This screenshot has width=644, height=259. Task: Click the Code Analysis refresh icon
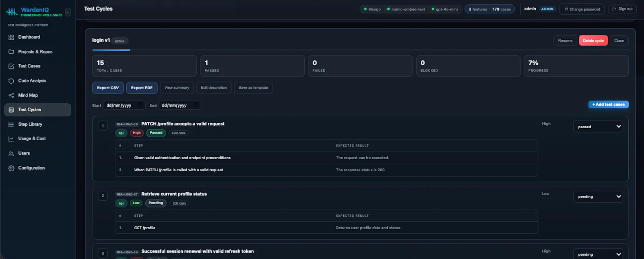tap(11, 81)
